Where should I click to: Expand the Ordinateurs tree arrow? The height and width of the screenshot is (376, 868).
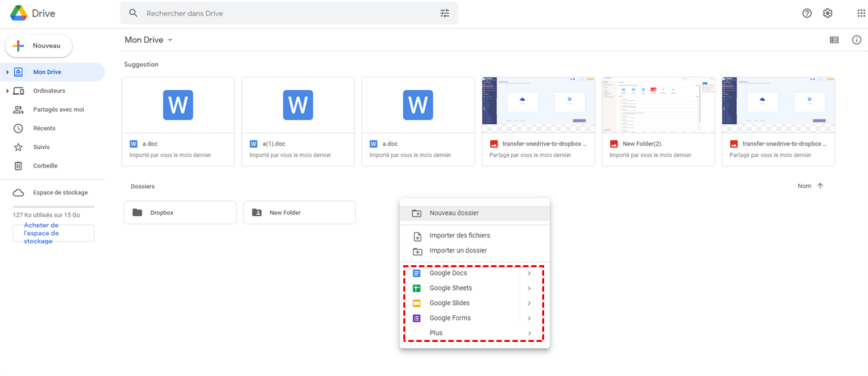[x=7, y=91]
